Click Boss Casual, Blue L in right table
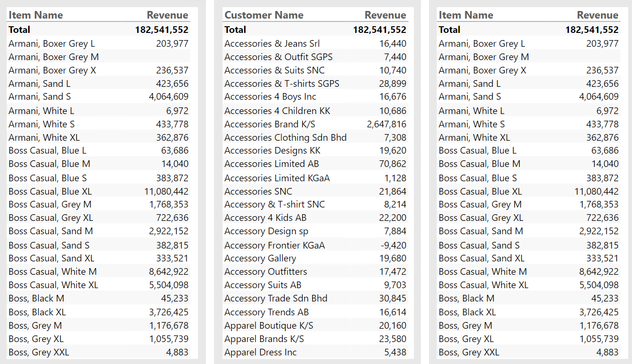 pos(478,150)
